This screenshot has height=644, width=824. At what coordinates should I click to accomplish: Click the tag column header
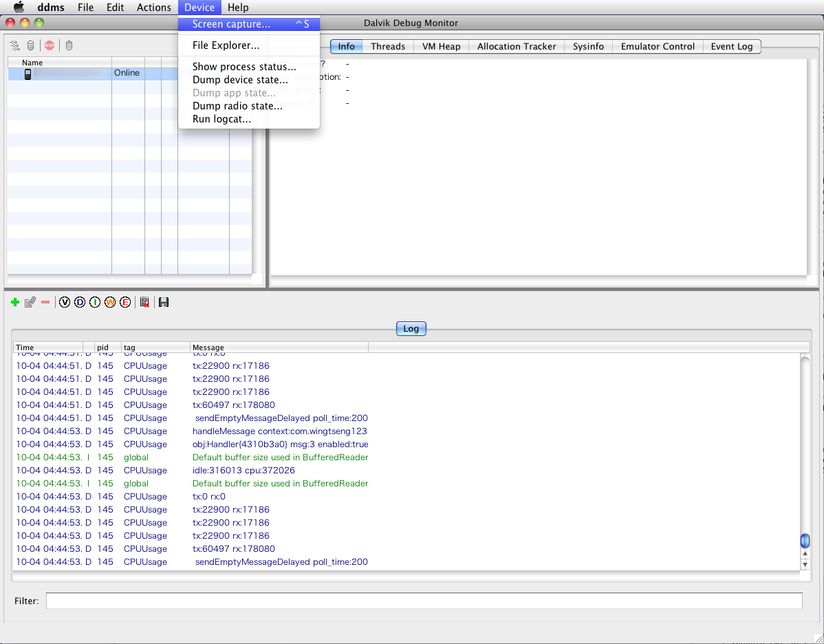(155, 347)
